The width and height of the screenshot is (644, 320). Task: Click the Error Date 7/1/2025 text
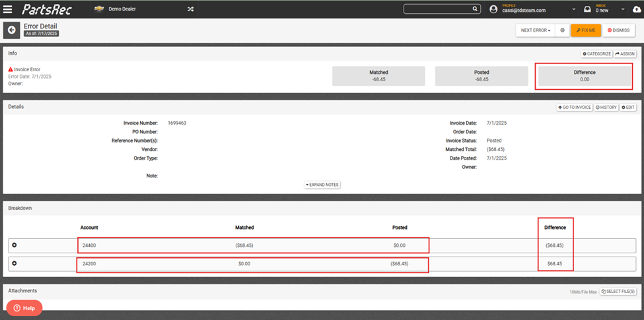tap(30, 77)
